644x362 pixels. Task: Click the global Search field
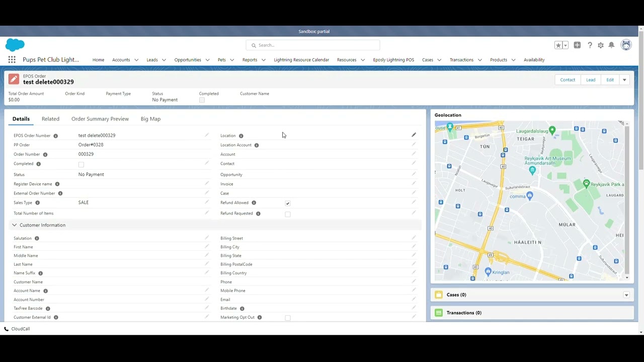(313, 45)
